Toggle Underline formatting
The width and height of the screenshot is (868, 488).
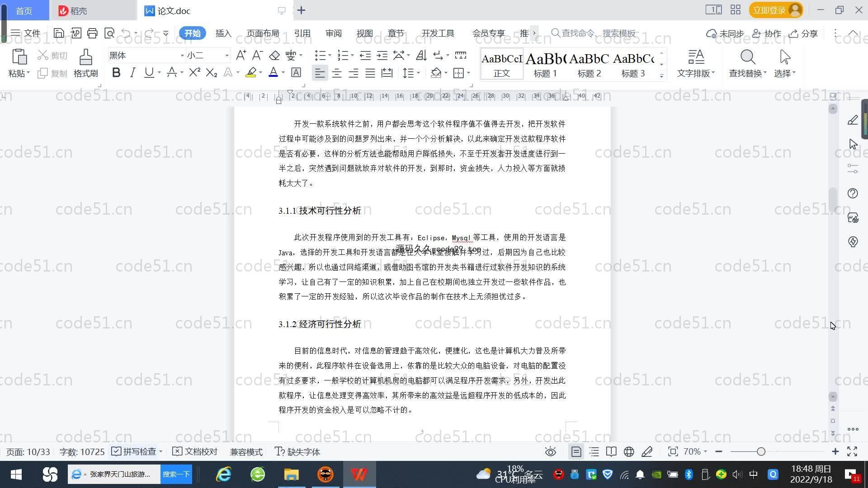(x=149, y=72)
